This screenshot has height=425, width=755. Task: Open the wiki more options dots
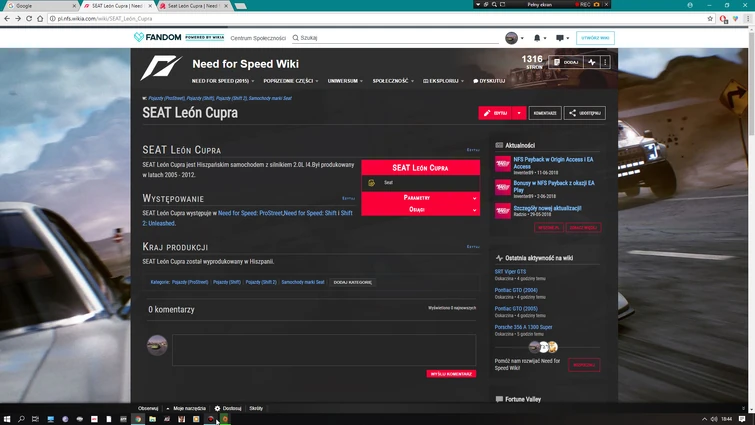tap(605, 62)
